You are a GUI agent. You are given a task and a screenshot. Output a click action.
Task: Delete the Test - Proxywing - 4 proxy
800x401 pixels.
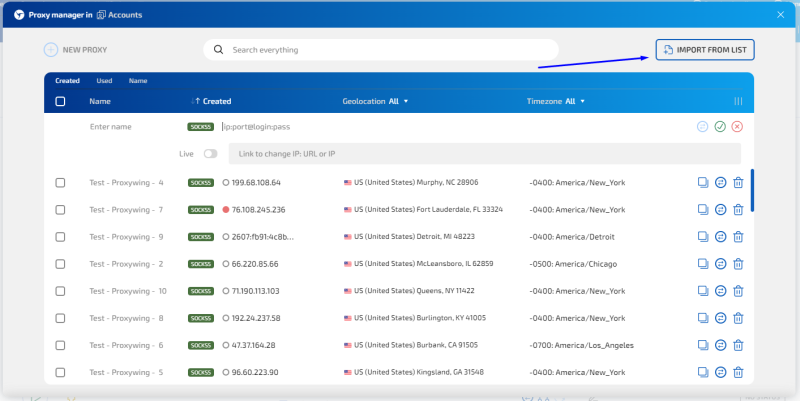click(x=738, y=183)
